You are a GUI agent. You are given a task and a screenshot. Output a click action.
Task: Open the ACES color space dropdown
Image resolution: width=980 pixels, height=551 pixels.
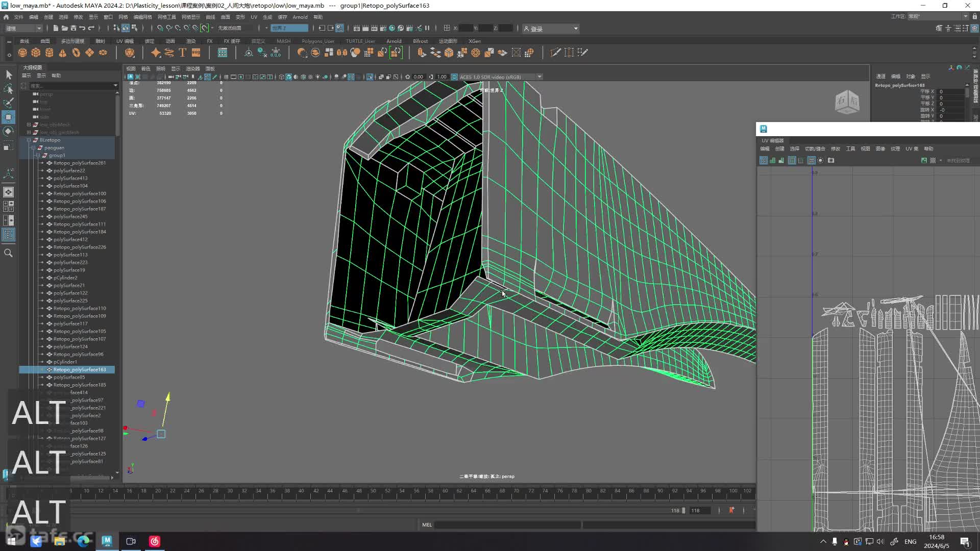point(500,77)
